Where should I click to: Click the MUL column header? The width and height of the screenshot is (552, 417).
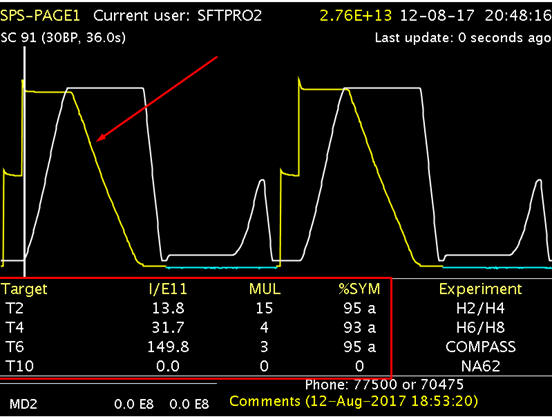(x=265, y=289)
